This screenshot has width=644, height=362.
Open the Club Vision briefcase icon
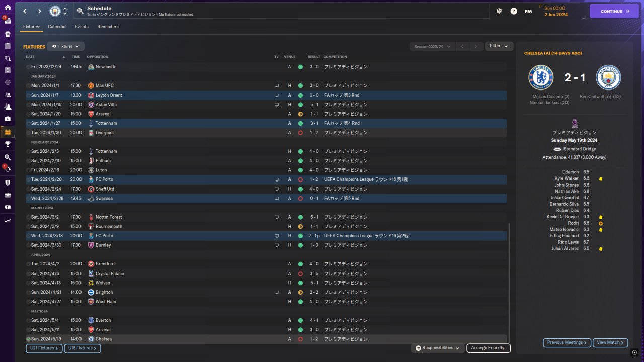pyautogui.click(x=8, y=195)
